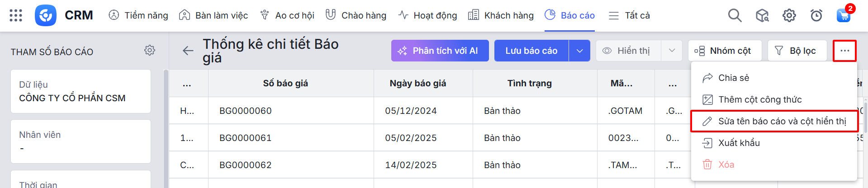Open the alarm clock reminders icon
Screen dimensions: 868x188
click(816, 15)
